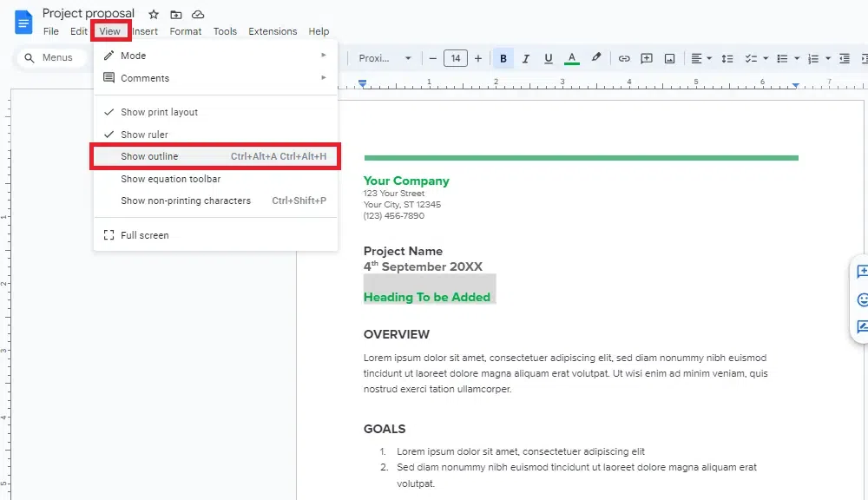
Task: Decrease font size with minus button
Action: 433,58
